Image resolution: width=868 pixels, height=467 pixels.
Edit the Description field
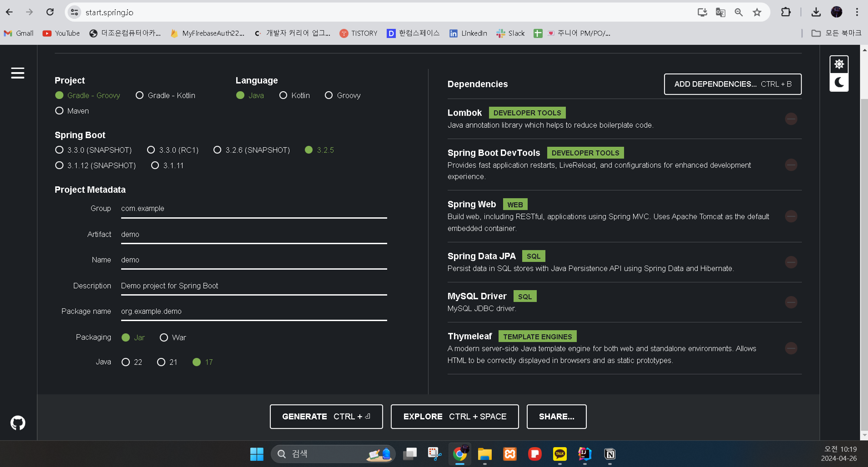tap(254, 286)
